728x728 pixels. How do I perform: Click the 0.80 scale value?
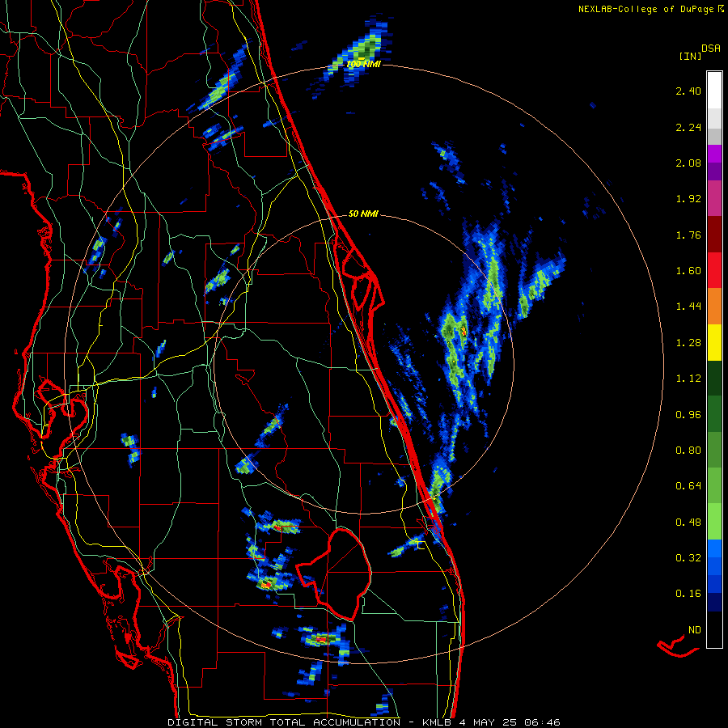(x=688, y=451)
